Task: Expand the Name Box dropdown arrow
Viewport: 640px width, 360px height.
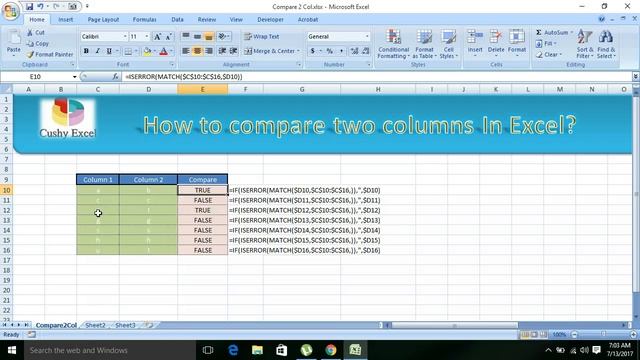Action: pos(74,77)
